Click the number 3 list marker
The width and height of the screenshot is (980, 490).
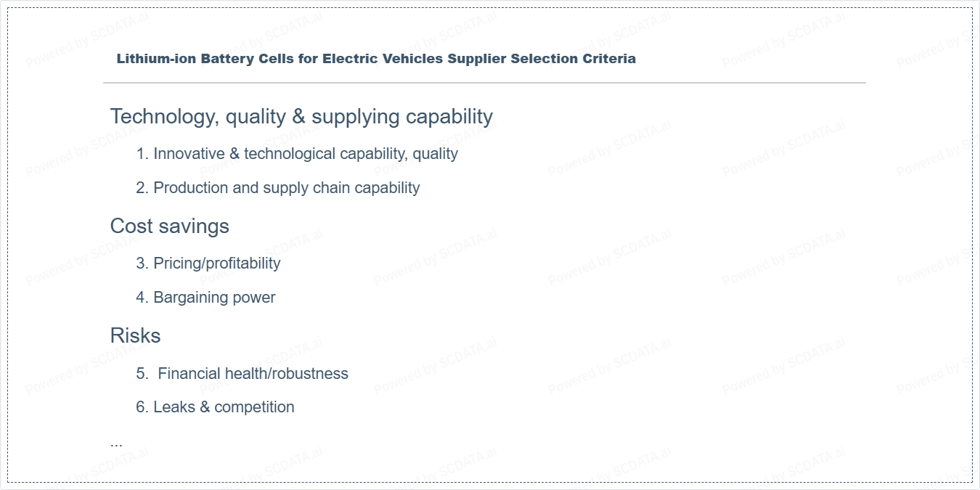[142, 264]
